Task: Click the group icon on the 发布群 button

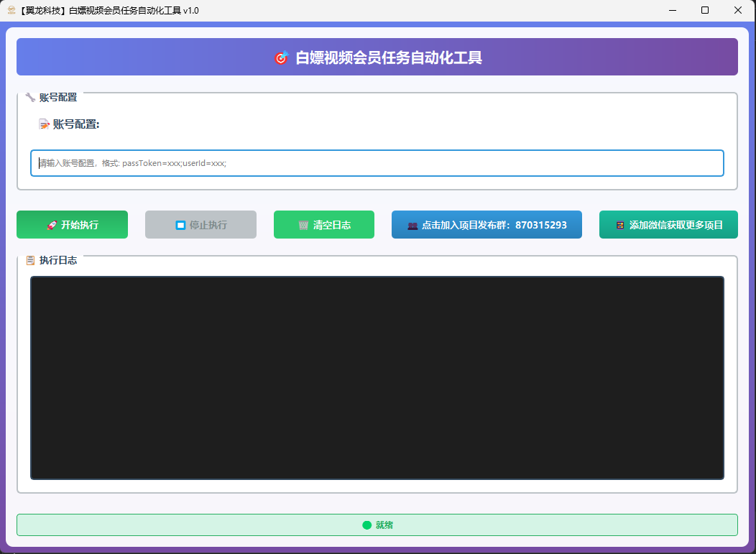Action: tap(412, 224)
